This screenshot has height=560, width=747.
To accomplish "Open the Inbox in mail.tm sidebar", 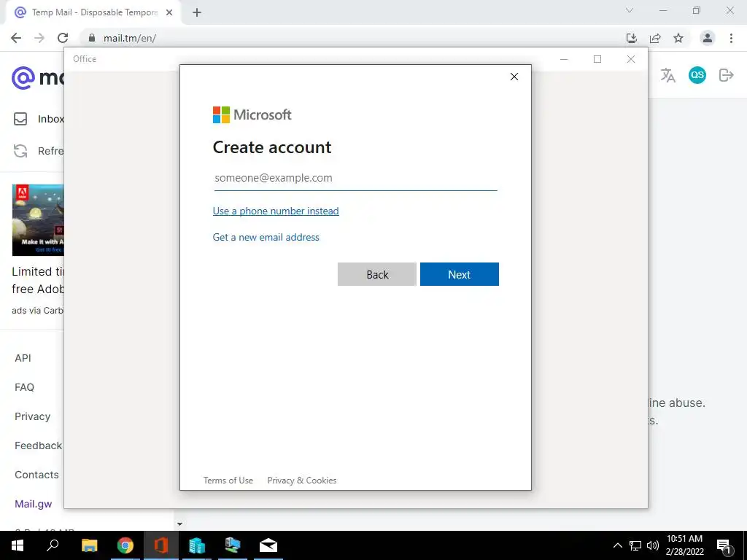I will [39, 119].
